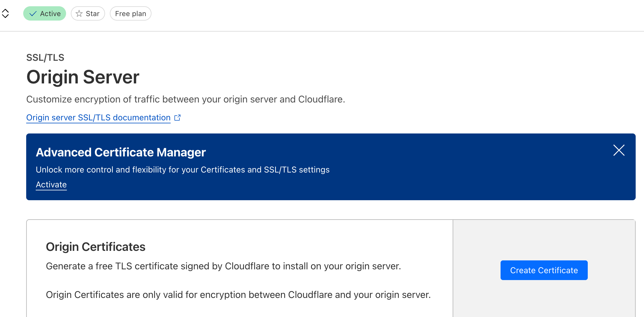This screenshot has width=644, height=317.
Task: Dismiss the Advanced Certificate Manager banner
Action: pos(619,150)
